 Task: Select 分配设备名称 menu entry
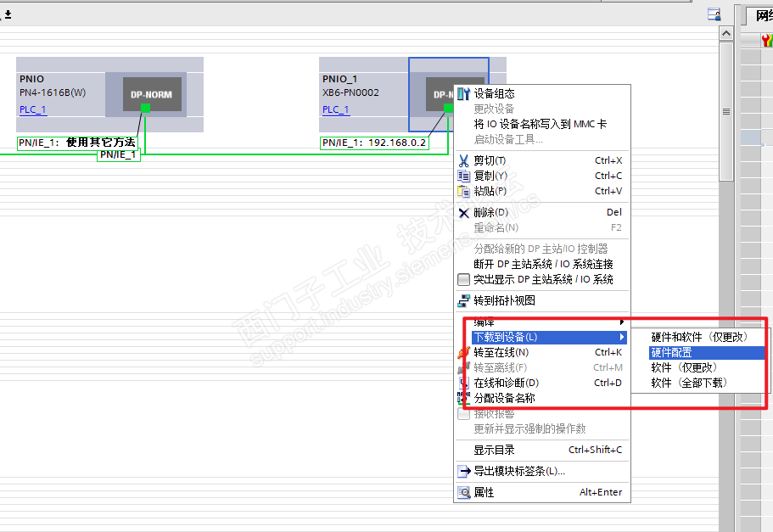coord(504,399)
